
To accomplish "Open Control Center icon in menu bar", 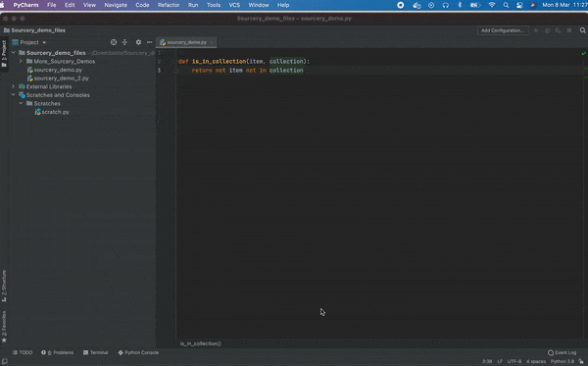I will tap(519, 5).
